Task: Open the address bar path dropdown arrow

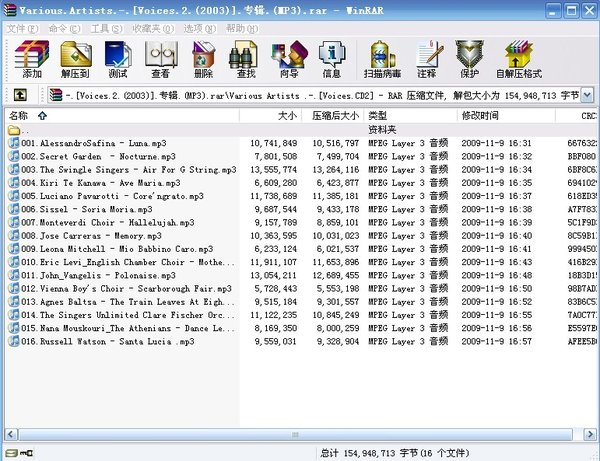Action: [587, 95]
